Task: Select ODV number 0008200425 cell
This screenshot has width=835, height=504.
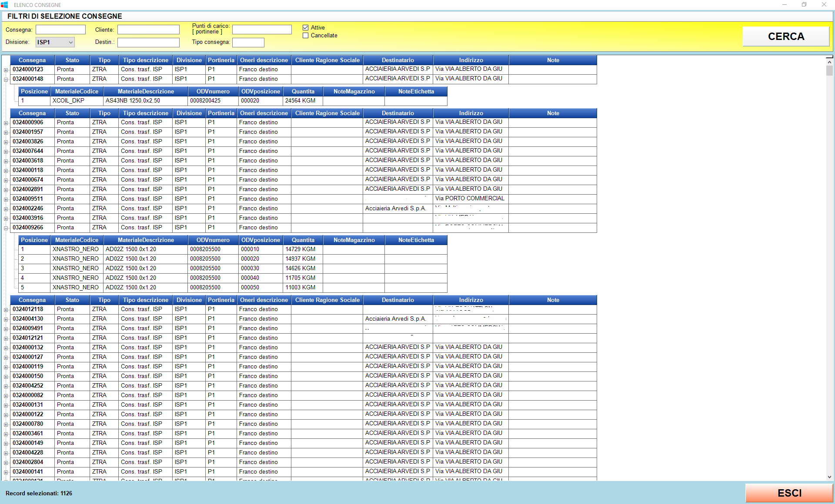Action: pyautogui.click(x=213, y=101)
